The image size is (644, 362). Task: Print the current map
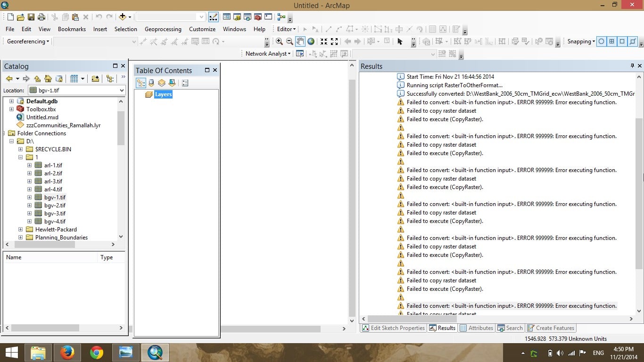click(41, 17)
